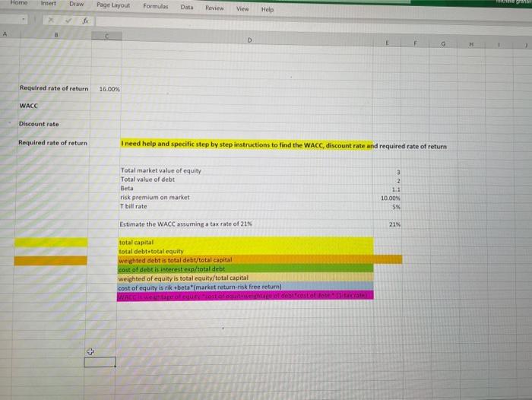Select the 'T bill rate' cell

pos(246,206)
